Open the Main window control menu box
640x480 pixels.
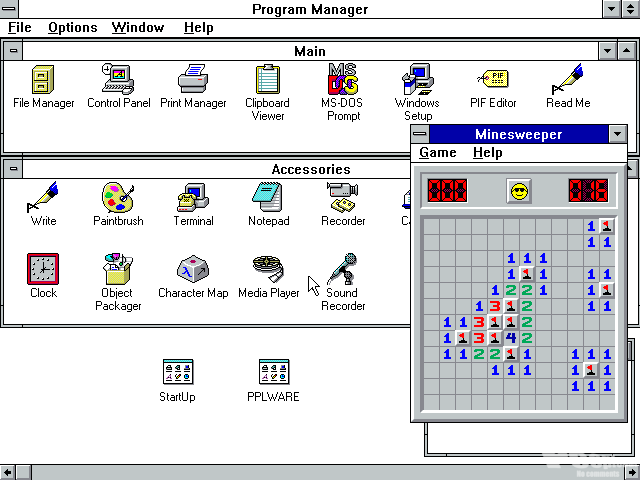tap(13, 51)
